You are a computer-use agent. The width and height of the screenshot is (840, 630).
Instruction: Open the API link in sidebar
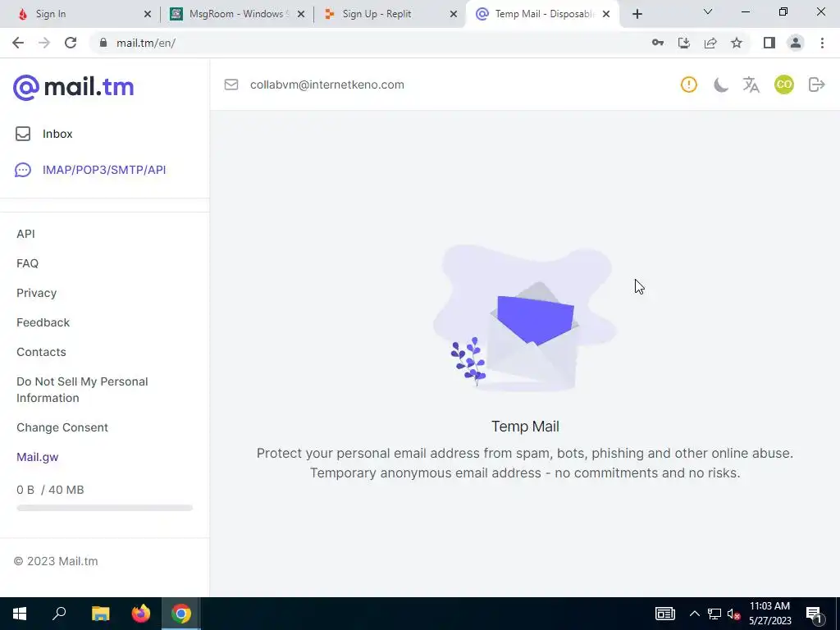(25, 234)
